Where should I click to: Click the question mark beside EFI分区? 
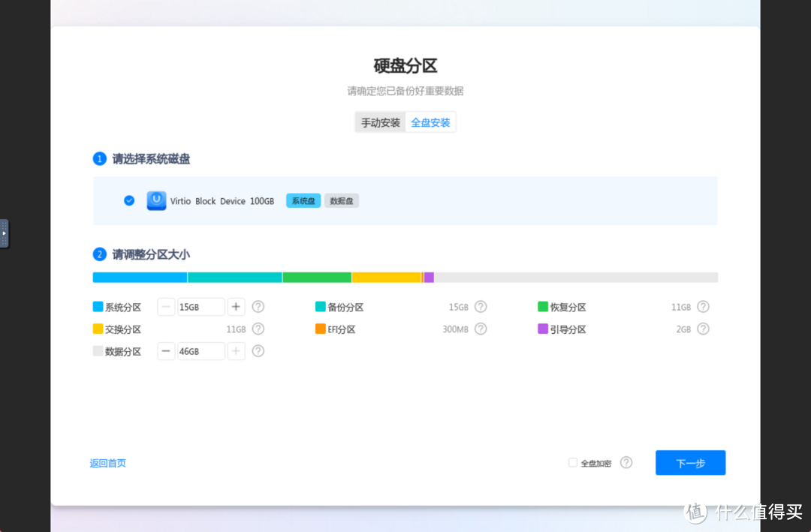480,329
